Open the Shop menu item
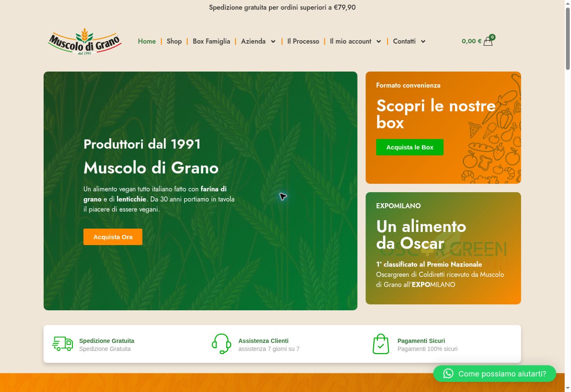This screenshot has width=571, height=392. (x=174, y=41)
